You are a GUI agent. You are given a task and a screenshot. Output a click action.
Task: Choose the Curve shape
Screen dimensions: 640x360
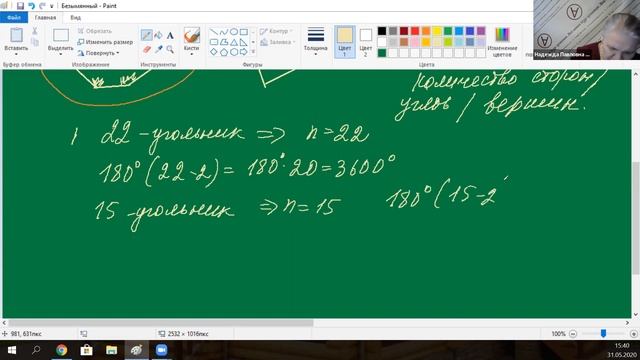(224, 32)
